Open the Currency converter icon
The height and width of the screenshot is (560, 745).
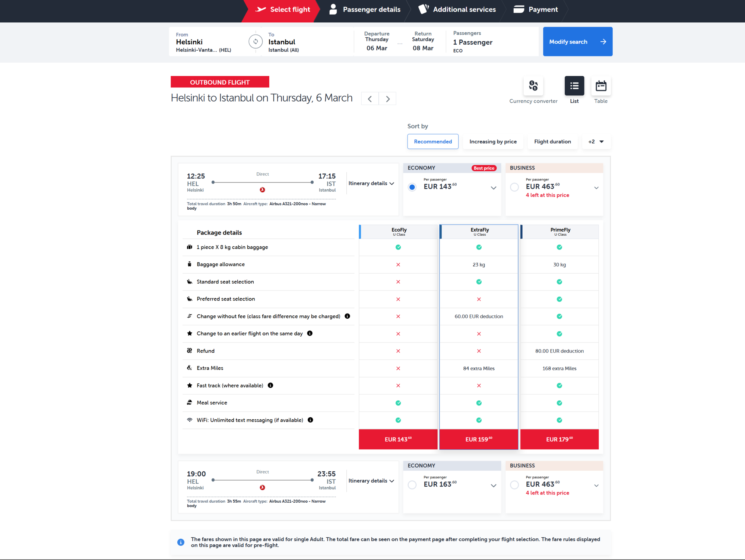pyautogui.click(x=533, y=86)
